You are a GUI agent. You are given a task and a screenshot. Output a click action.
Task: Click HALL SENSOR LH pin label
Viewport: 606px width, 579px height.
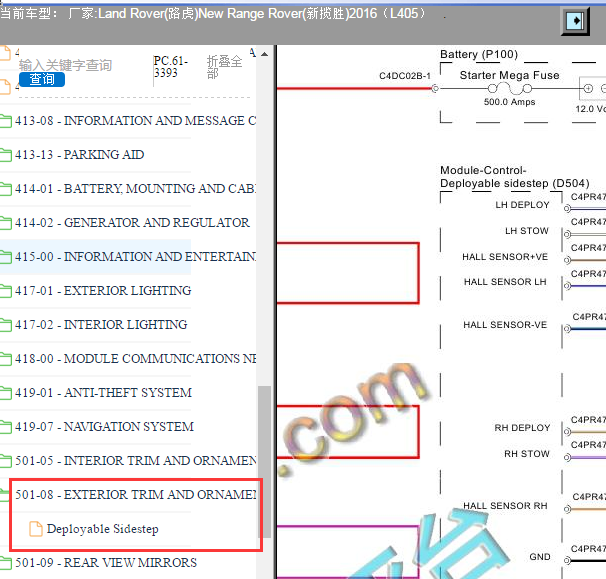click(x=505, y=282)
